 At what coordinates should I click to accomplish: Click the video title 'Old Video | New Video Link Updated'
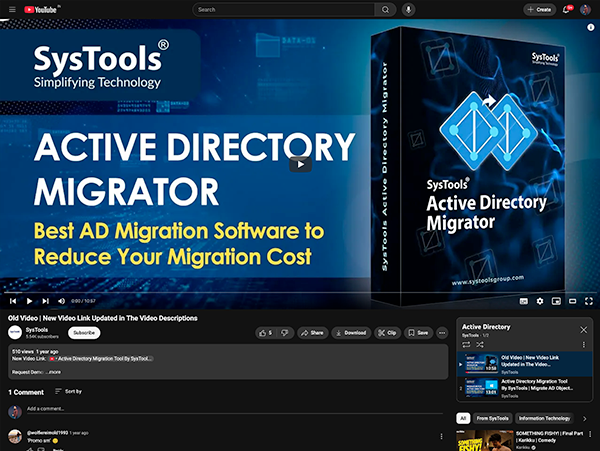pos(103,318)
